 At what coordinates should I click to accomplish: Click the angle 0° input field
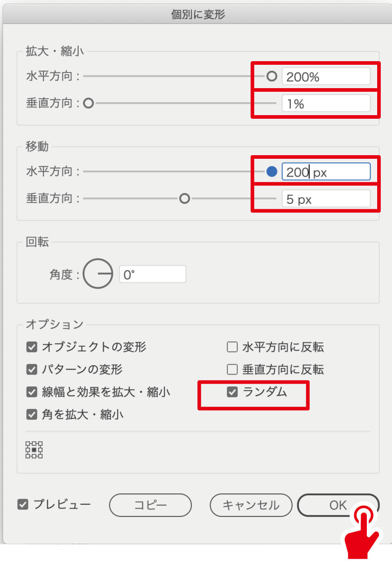click(x=152, y=274)
